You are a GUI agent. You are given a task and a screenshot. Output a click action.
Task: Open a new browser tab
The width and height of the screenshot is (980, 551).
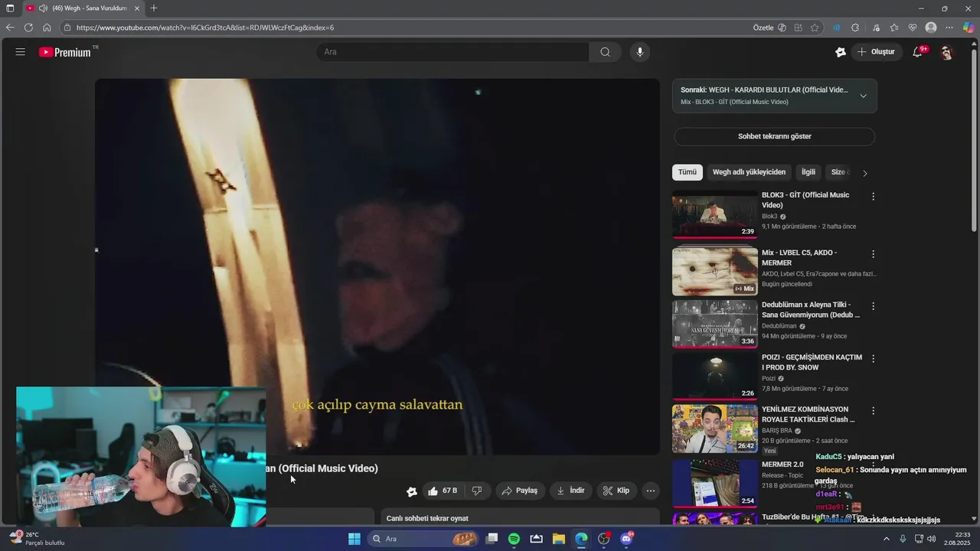point(154,8)
